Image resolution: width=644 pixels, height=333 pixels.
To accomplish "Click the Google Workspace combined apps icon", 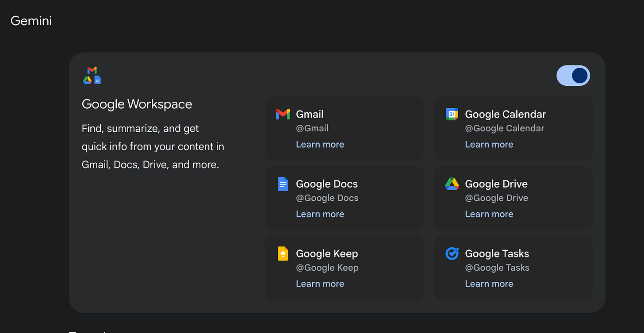I will (x=92, y=75).
